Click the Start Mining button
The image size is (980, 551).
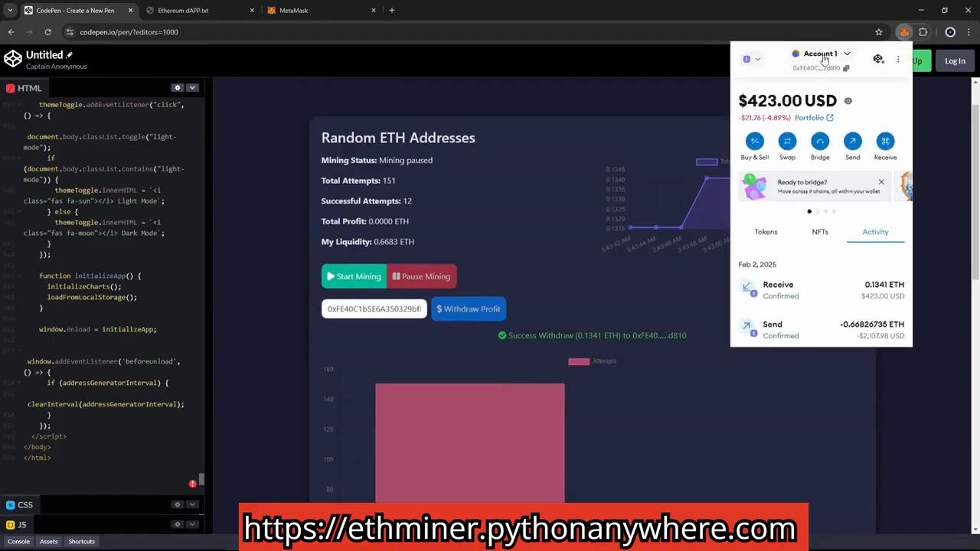coord(354,276)
